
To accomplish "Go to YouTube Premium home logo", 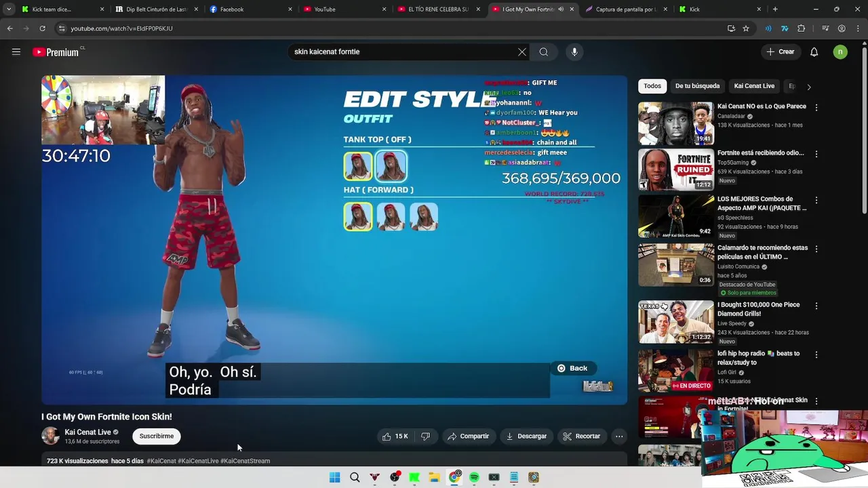I will point(58,52).
